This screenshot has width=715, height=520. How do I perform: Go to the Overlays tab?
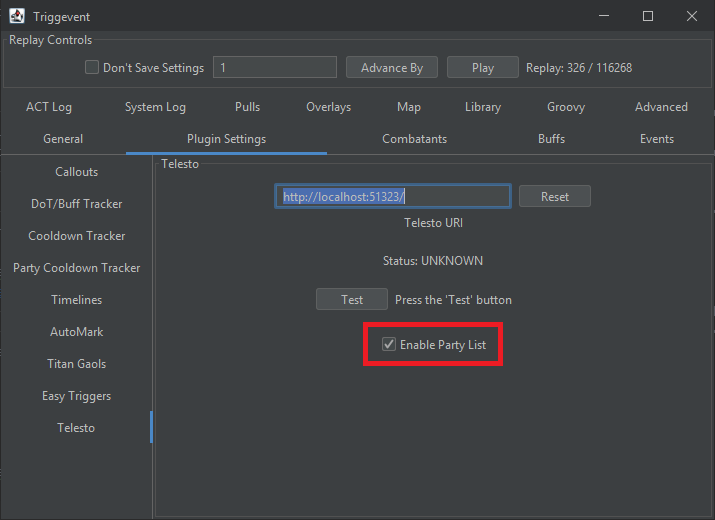tap(328, 107)
